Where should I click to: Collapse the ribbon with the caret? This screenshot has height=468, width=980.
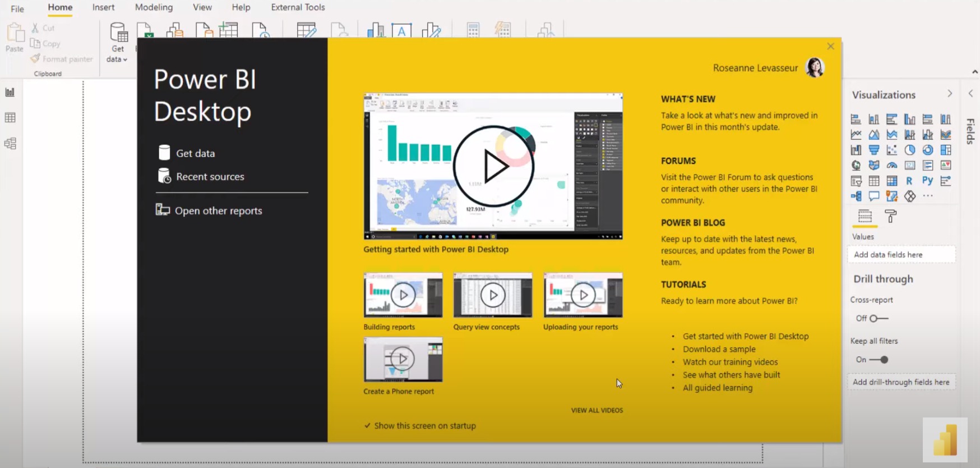[974, 72]
